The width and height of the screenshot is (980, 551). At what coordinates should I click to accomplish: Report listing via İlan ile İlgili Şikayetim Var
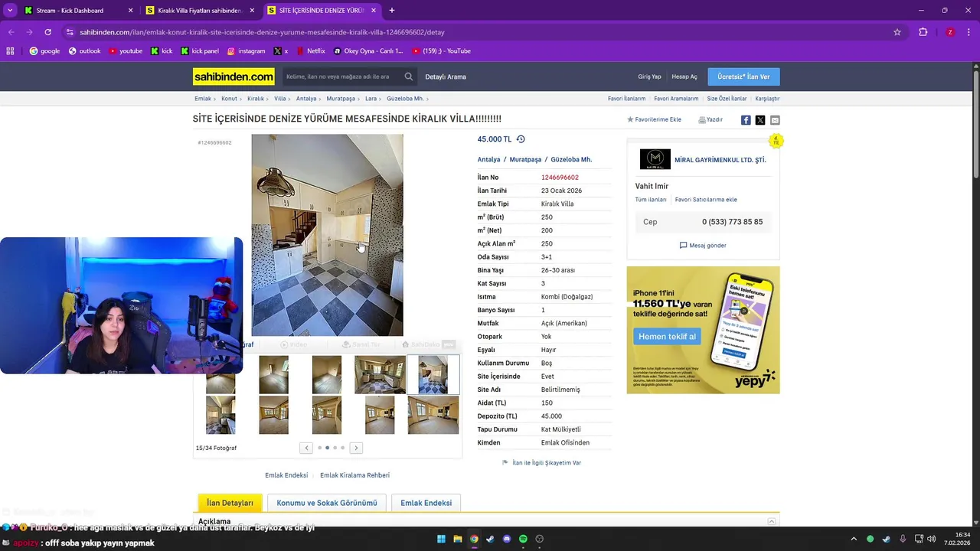click(547, 463)
